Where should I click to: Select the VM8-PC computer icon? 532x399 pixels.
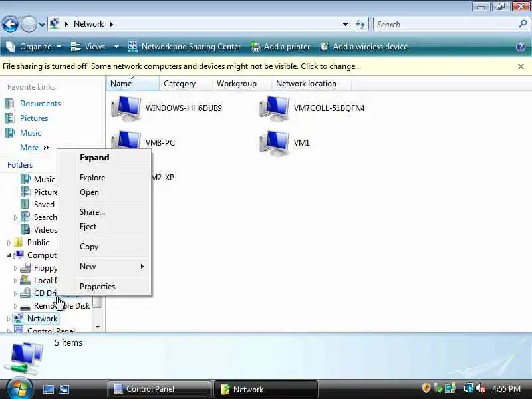click(126, 140)
